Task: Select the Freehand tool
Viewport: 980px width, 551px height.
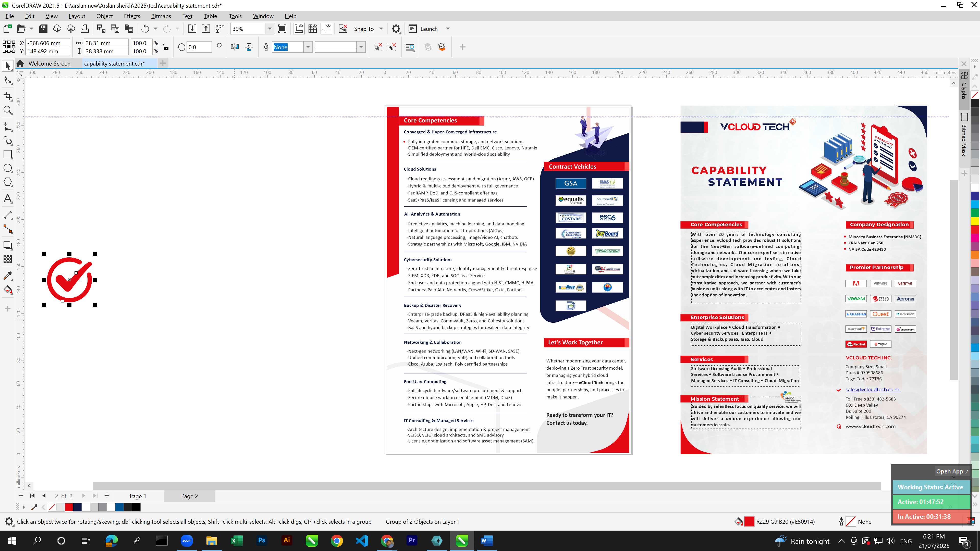Action: (8, 127)
